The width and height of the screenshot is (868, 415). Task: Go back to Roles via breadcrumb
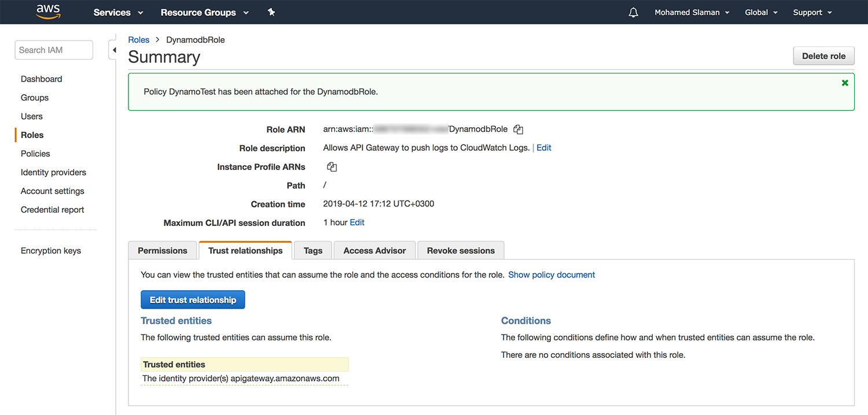coord(139,40)
